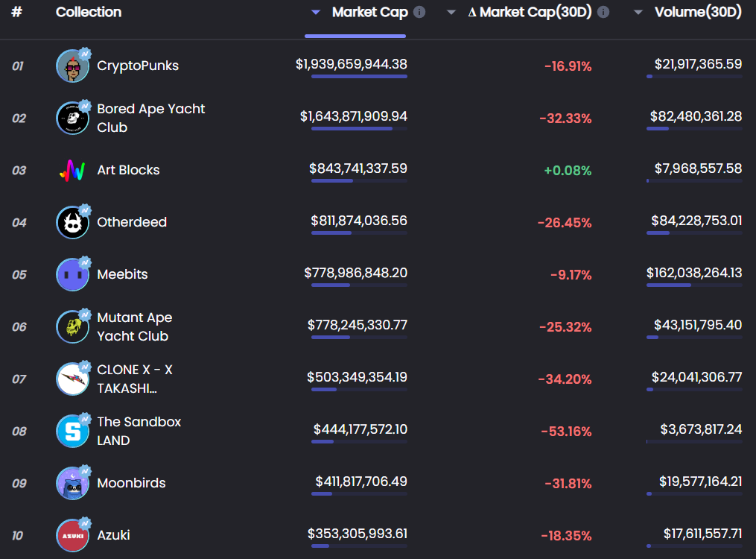Click the -53.16% change for Sandbox LAND
This screenshot has width=756, height=559.
tap(566, 432)
